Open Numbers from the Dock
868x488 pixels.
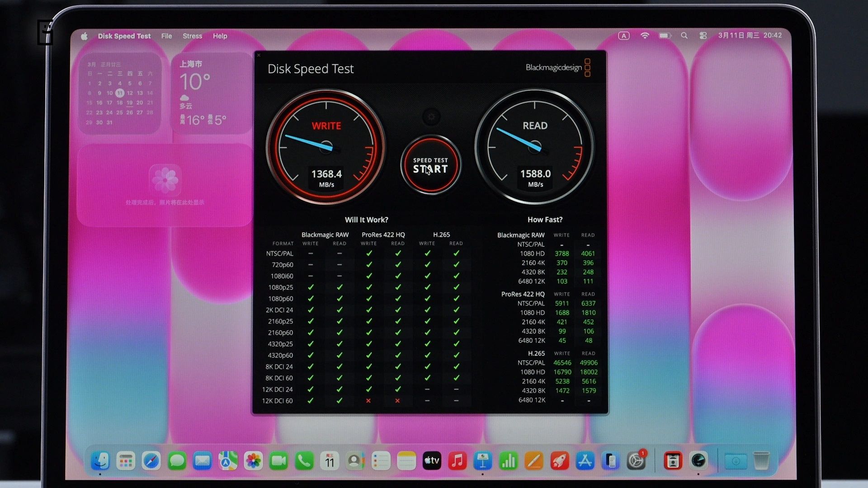click(509, 461)
